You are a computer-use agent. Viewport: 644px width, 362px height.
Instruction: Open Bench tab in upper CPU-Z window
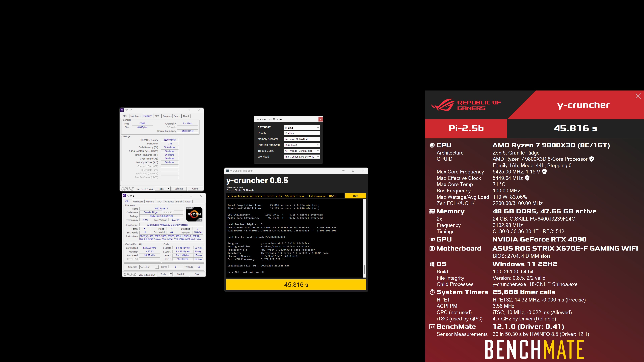[177, 116]
